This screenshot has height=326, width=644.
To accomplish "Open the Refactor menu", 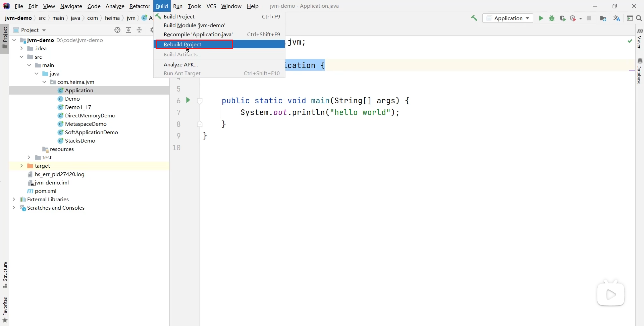I will pyautogui.click(x=140, y=6).
